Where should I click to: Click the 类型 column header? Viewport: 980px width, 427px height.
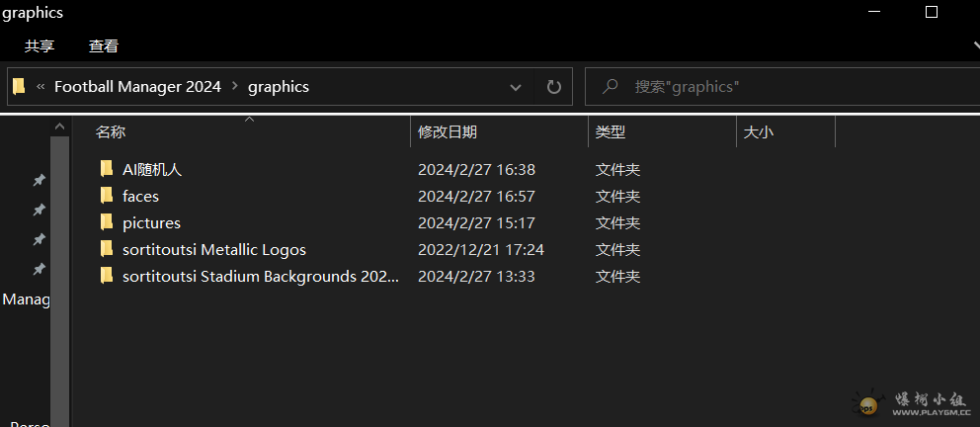611,131
